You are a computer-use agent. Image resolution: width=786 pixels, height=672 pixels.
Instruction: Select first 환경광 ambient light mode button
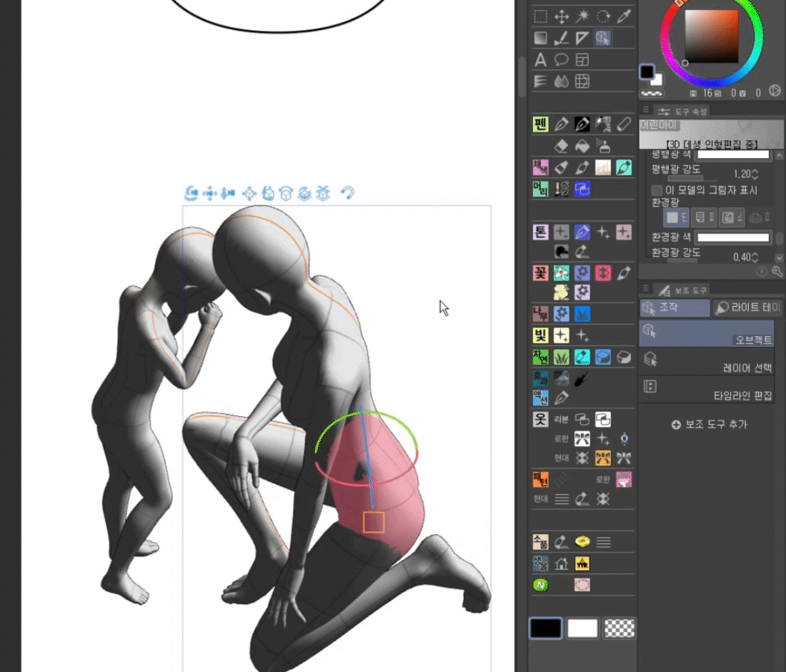(676, 217)
